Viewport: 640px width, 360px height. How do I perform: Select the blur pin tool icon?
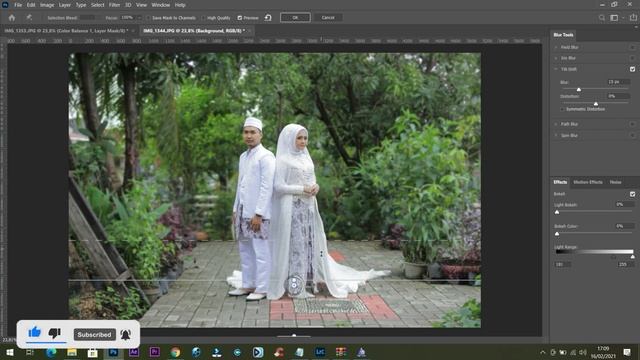(x=29, y=18)
